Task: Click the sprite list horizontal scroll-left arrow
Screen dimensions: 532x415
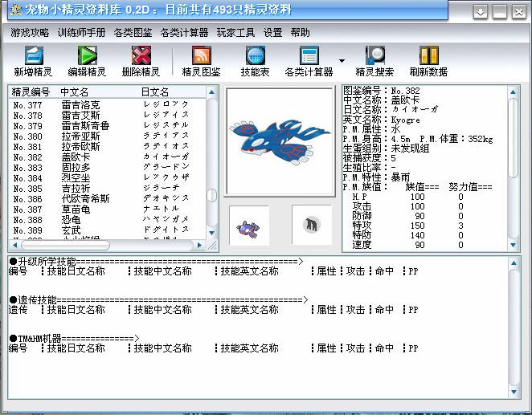Action: (14, 245)
